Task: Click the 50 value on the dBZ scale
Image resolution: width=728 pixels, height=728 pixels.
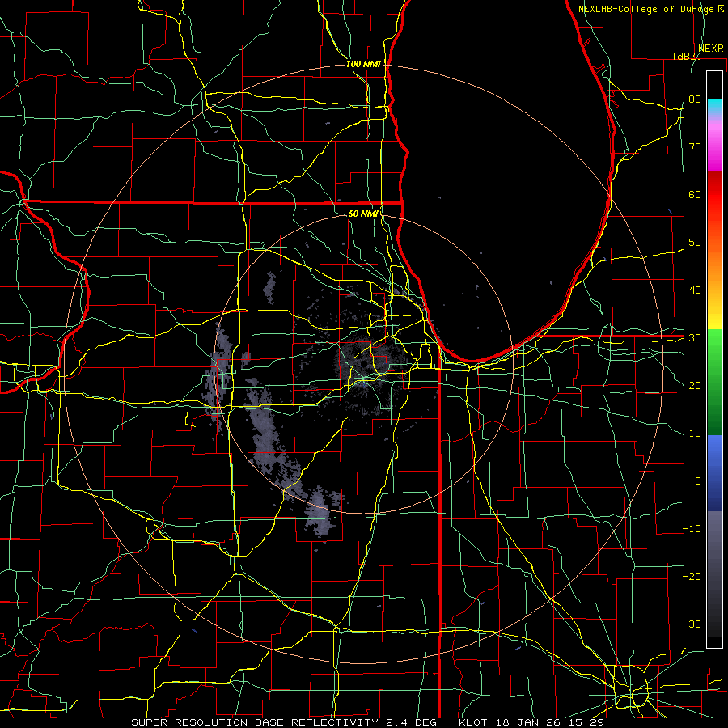Action: click(x=695, y=243)
